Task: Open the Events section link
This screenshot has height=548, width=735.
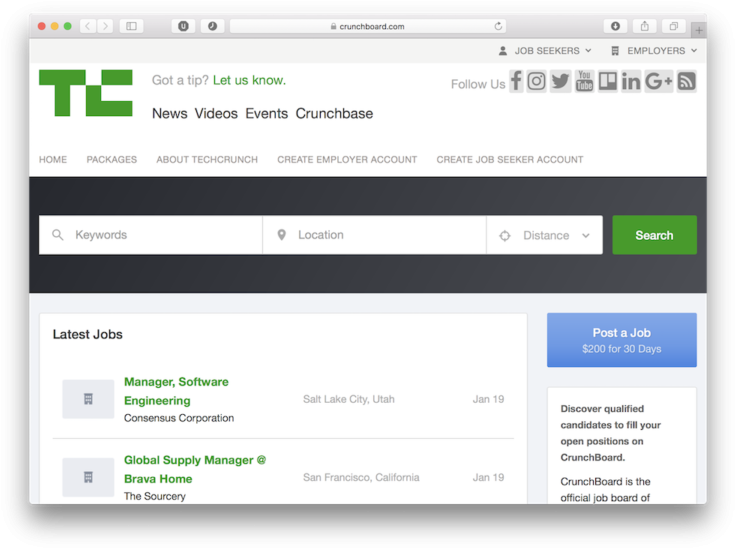Action: pyautogui.click(x=267, y=113)
